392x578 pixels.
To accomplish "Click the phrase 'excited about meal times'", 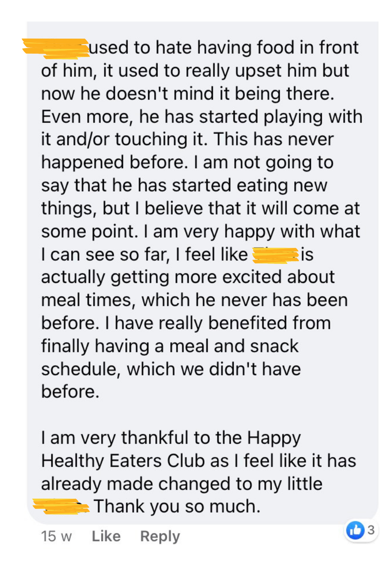I will [188, 288].
